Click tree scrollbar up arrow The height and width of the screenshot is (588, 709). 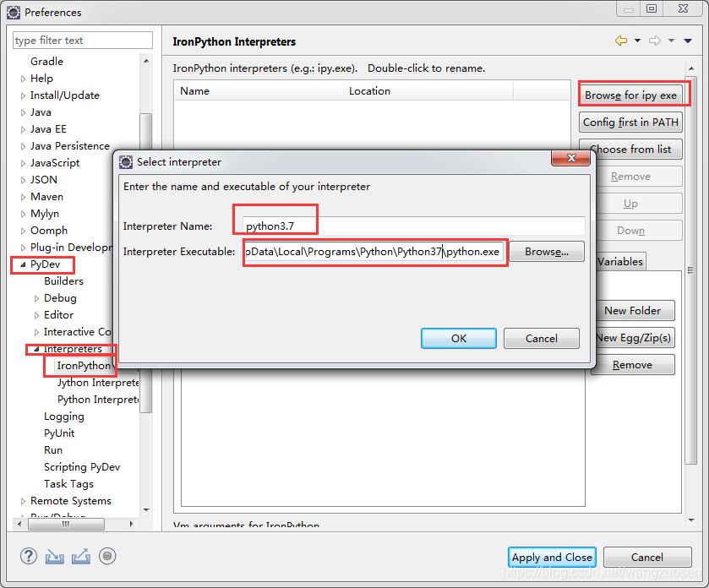tap(146, 61)
